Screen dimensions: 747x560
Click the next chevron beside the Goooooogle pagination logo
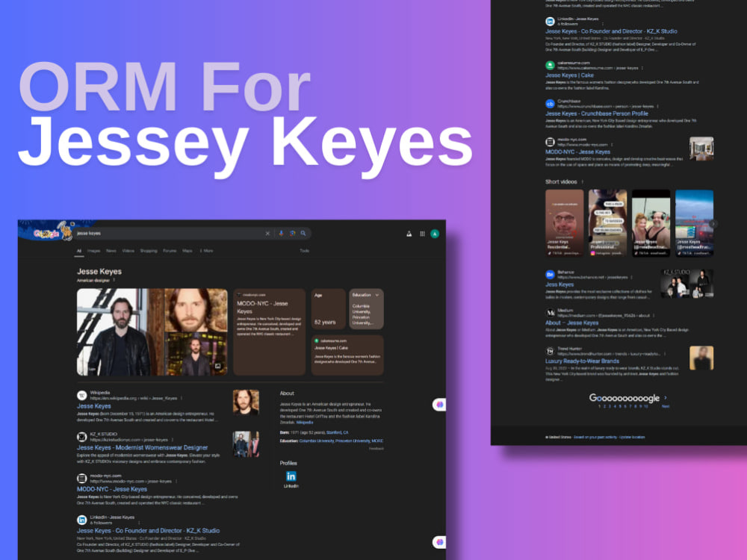(x=666, y=398)
